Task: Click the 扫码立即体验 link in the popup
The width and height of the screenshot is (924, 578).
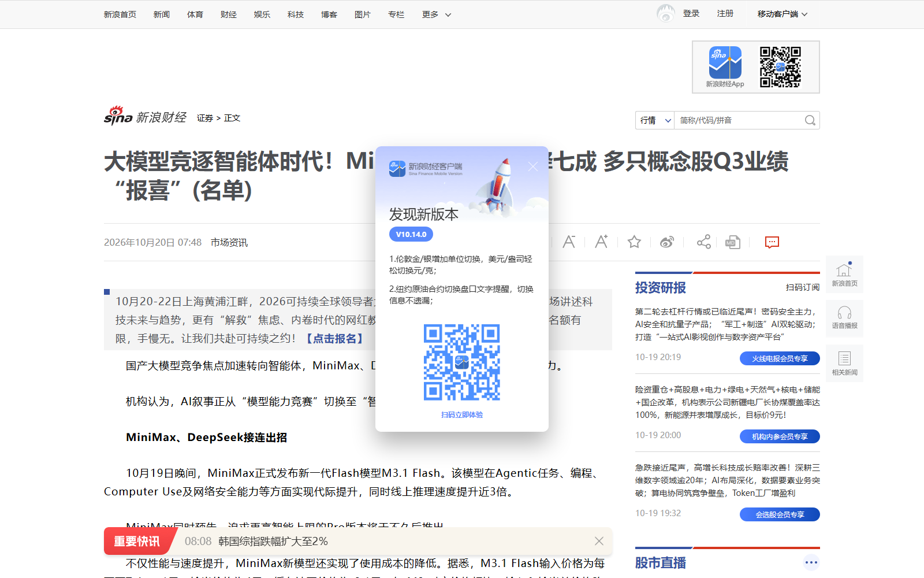Action: point(462,415)
